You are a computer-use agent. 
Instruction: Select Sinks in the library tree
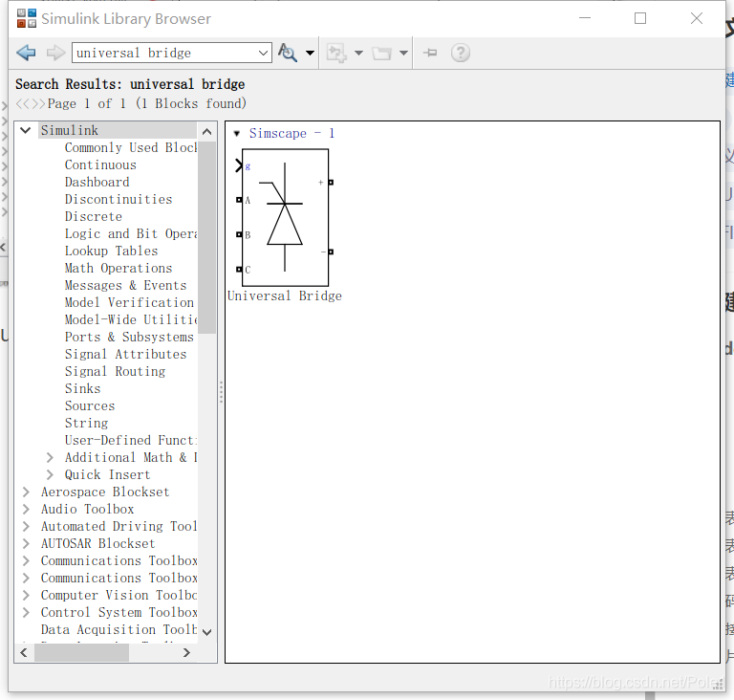(83, 389)
